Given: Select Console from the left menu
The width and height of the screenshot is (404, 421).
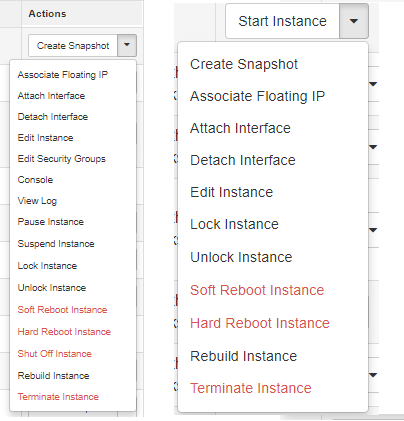Looking at the screenshot, I should tap(35, 180).
